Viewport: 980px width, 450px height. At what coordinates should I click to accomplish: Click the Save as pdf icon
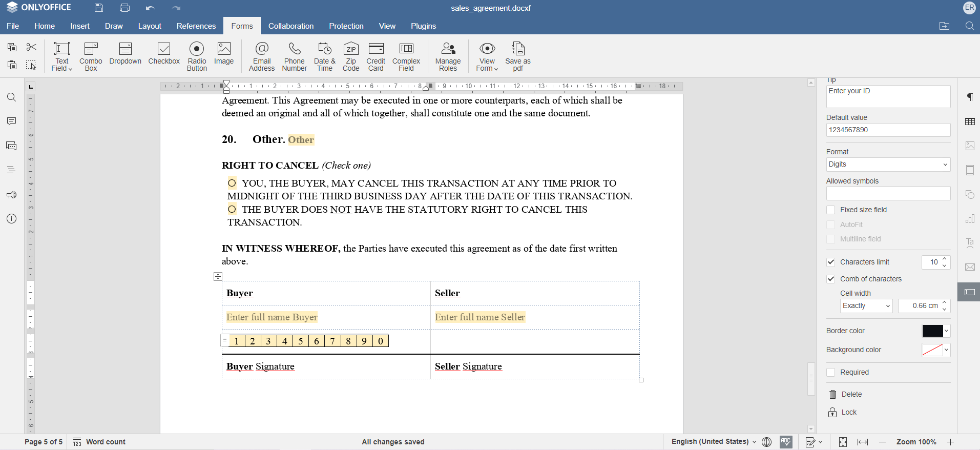[x=517, y=56]
